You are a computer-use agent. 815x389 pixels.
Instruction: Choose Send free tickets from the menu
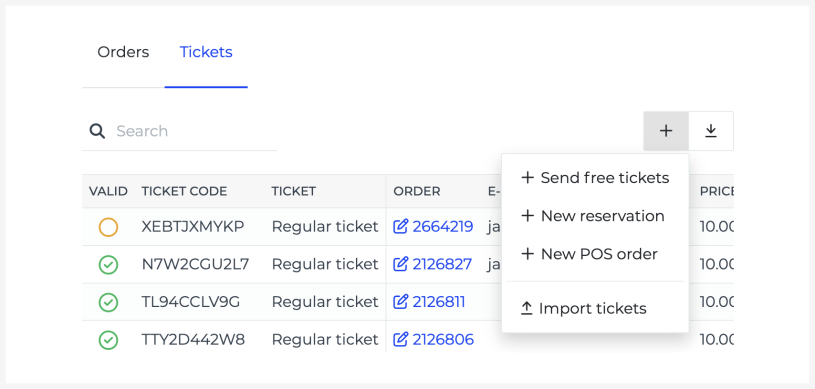(595, 178)
